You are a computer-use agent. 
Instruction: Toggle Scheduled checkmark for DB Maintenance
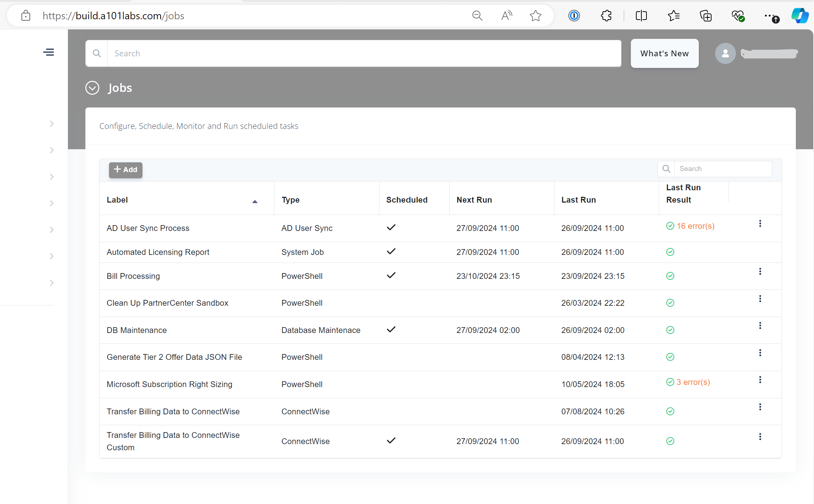(x=391, y=329)
